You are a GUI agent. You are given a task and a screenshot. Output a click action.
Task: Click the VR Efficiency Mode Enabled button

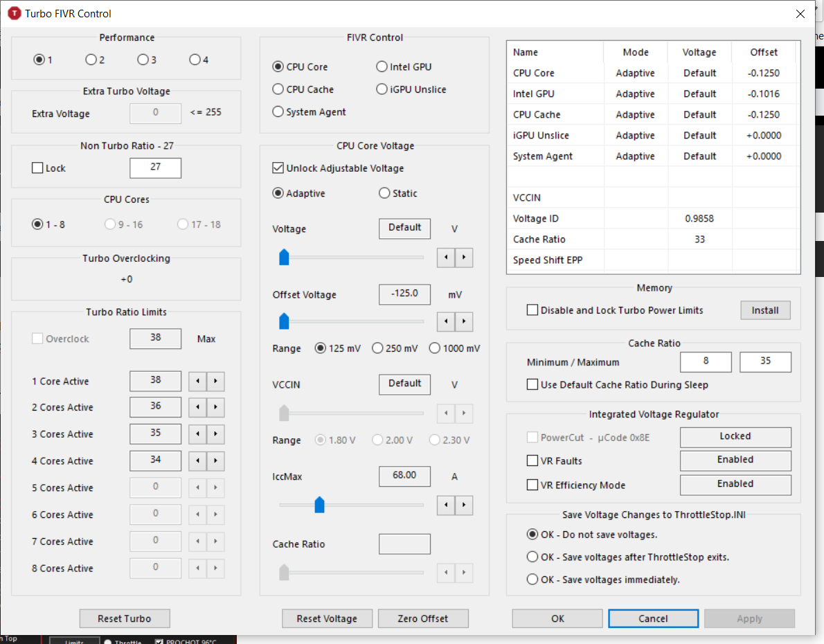coord(735,484)
